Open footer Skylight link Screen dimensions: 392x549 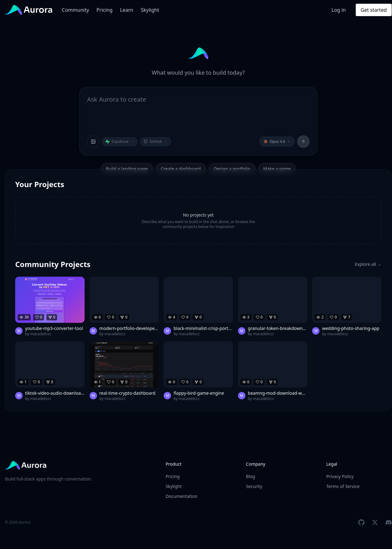point(174,486)
